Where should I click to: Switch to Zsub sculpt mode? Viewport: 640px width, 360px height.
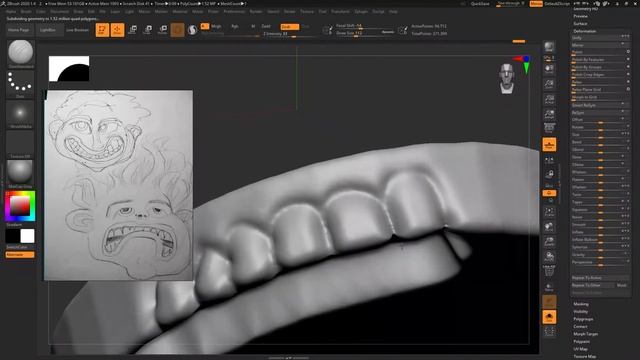point(290,27)
